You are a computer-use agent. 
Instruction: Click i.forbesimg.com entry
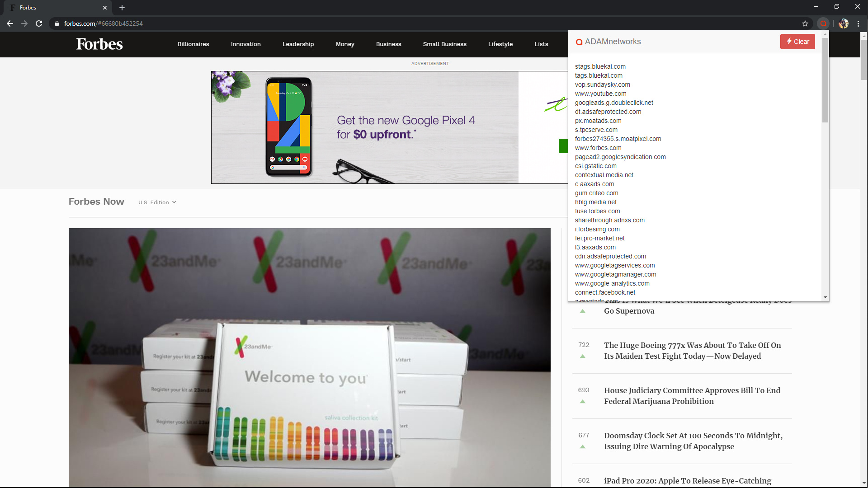pos(597,229)
